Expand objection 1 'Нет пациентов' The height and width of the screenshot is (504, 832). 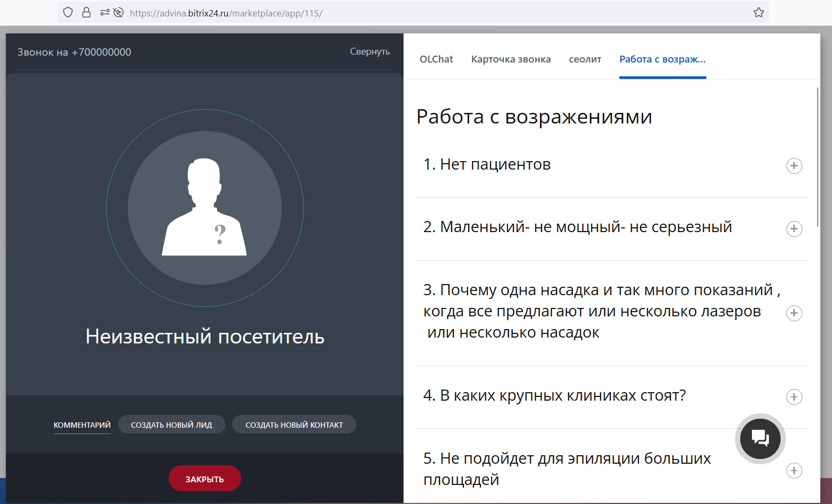(793, 166)
